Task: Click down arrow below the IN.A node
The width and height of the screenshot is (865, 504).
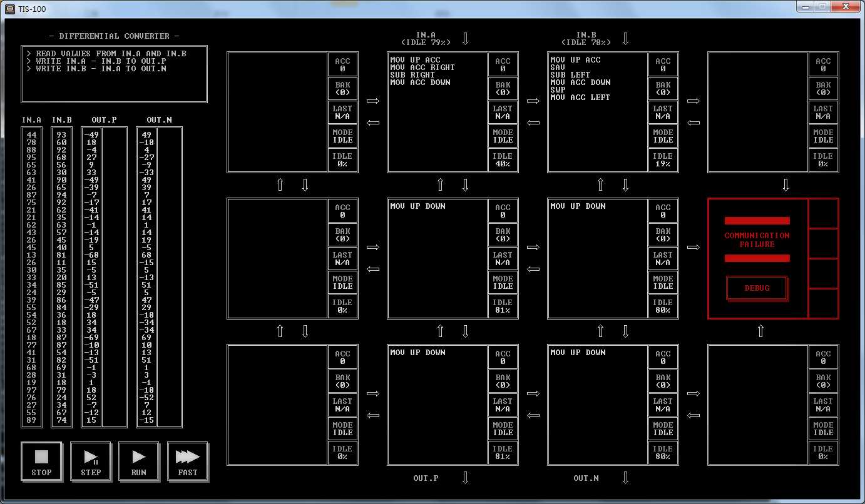Action: [465, 185]
